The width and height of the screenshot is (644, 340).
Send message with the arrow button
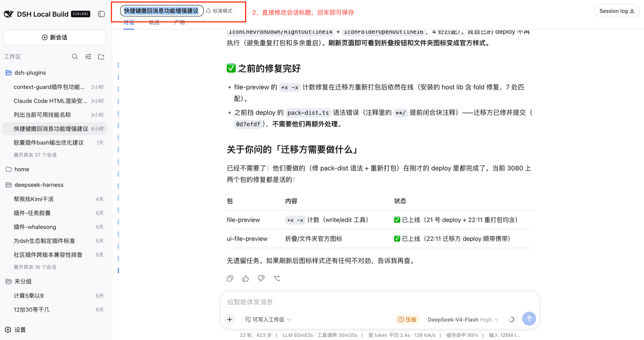529,319
